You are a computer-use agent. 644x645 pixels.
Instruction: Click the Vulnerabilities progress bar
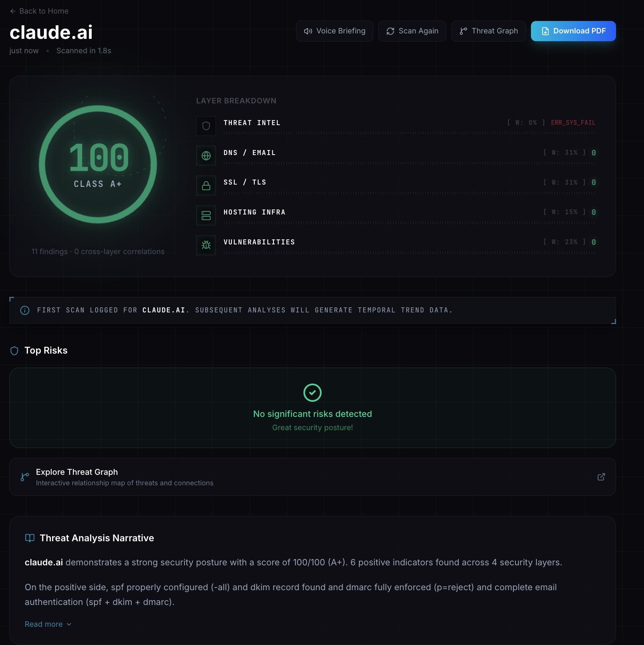[x=409, y=253]
